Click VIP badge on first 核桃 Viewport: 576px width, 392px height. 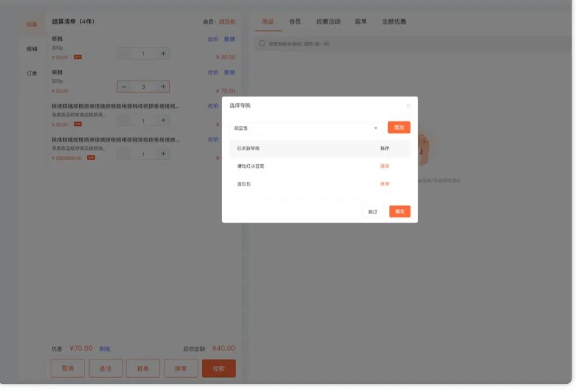tap(78, 57)
